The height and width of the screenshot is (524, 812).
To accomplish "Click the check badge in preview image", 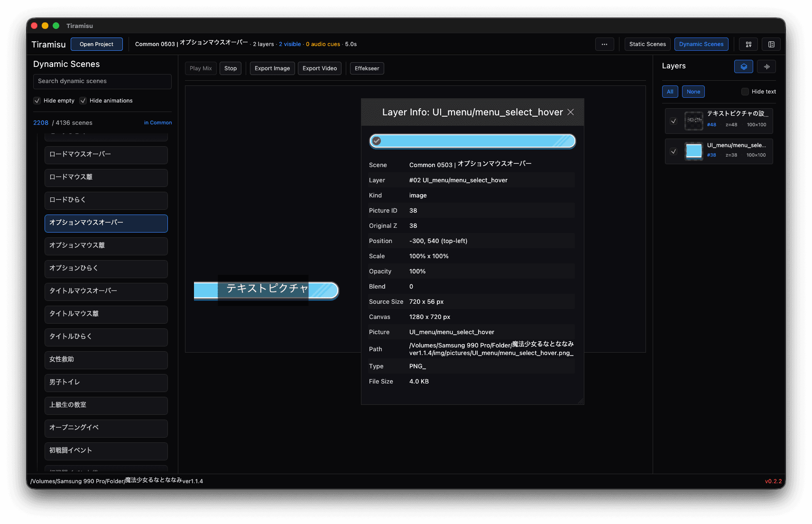I will pyautogui.click(x=377, y=141).
